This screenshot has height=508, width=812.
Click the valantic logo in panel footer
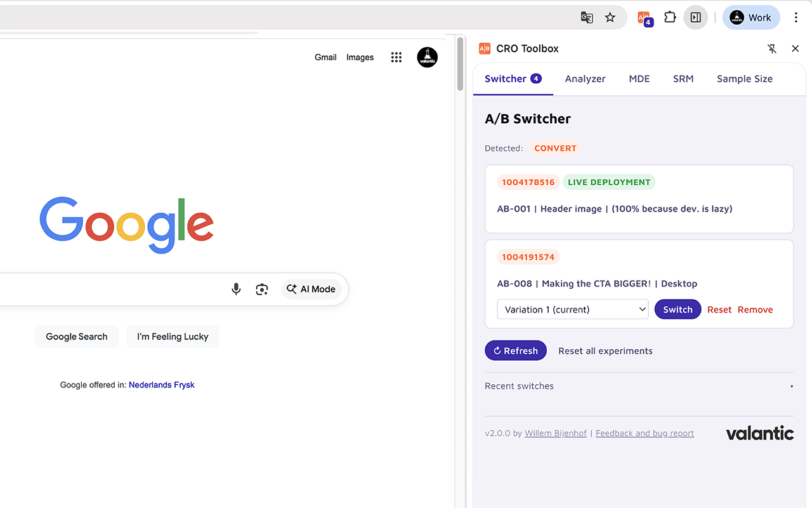coord(760,433)
